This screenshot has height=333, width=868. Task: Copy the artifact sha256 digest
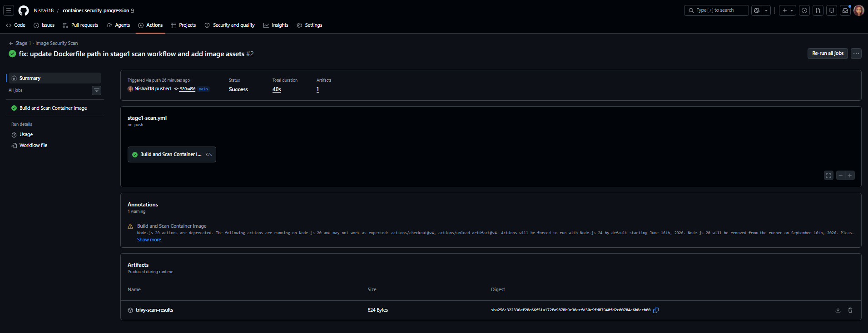pos(656,310)
